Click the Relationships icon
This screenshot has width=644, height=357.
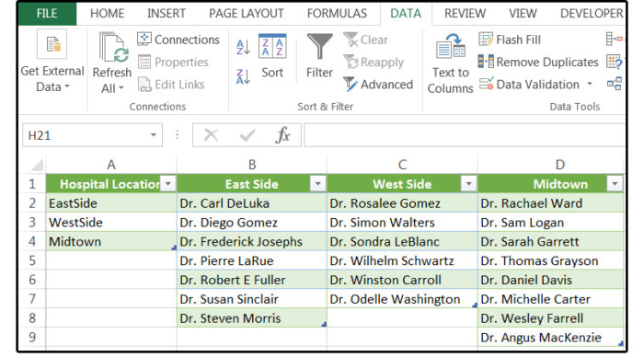(x=615, y=84)
